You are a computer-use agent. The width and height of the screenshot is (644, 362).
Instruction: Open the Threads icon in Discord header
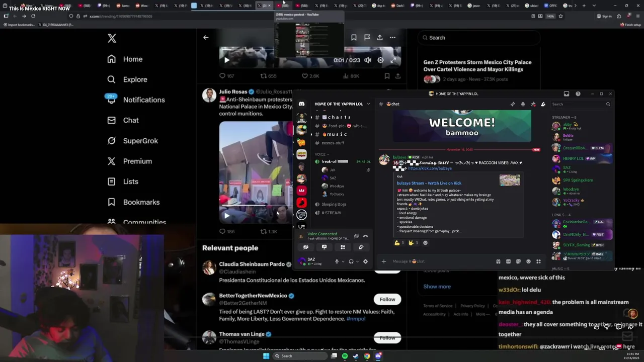tap(513, 104)
